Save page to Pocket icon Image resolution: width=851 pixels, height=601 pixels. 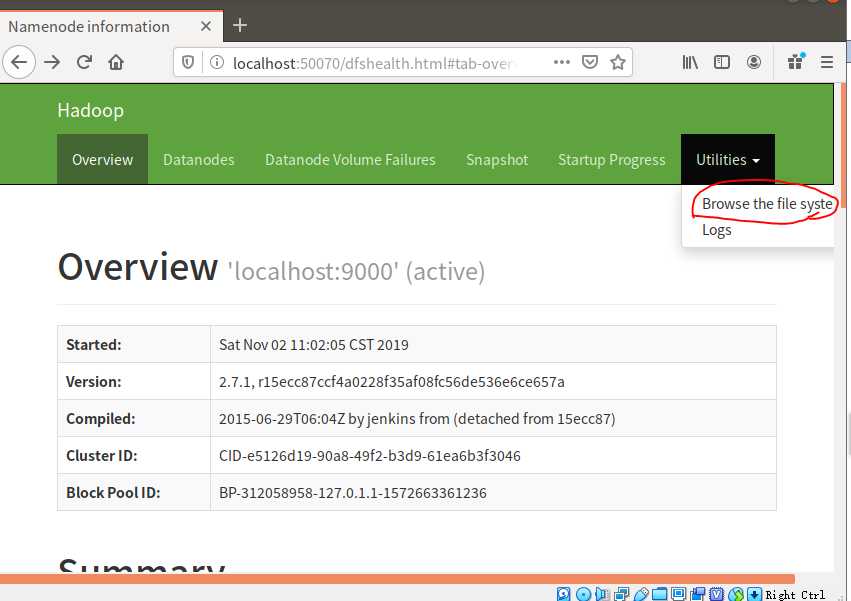[590, 62]
